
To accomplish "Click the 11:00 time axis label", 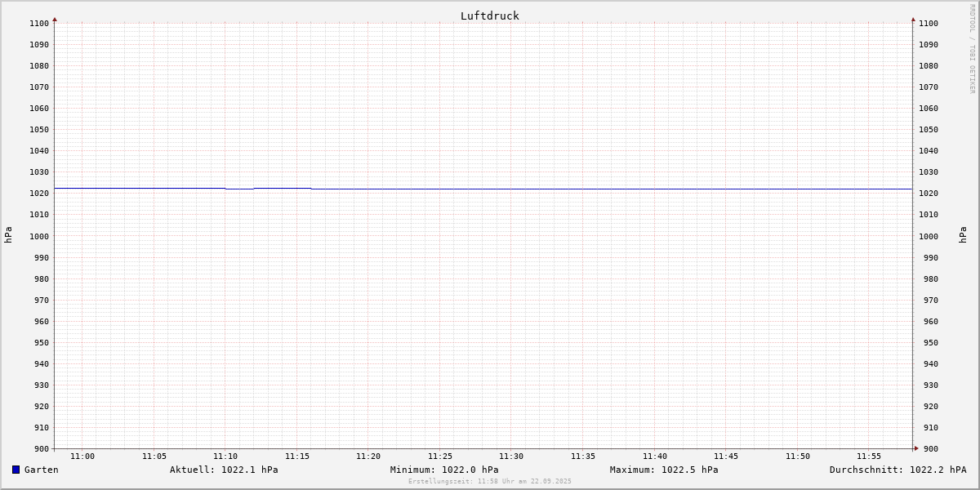I will point(82,456).
